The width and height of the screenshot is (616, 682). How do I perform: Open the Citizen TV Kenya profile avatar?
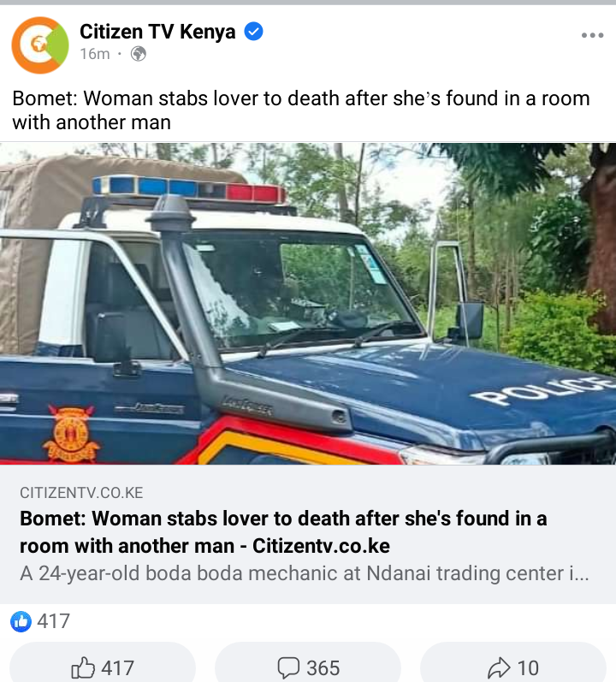40,45
